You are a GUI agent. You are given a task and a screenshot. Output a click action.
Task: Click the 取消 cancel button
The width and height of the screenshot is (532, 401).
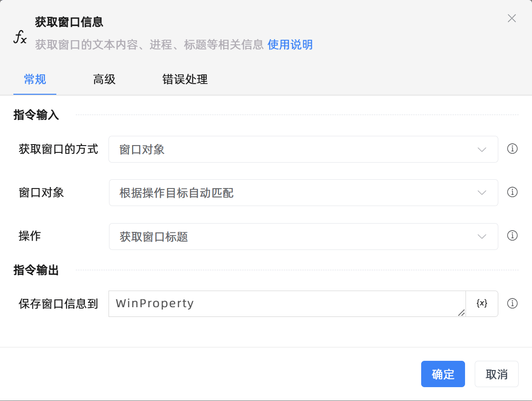[x=496, y=374]
